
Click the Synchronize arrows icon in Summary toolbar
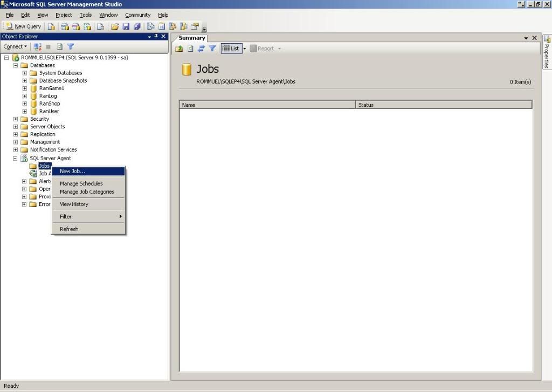pos(201,49)
